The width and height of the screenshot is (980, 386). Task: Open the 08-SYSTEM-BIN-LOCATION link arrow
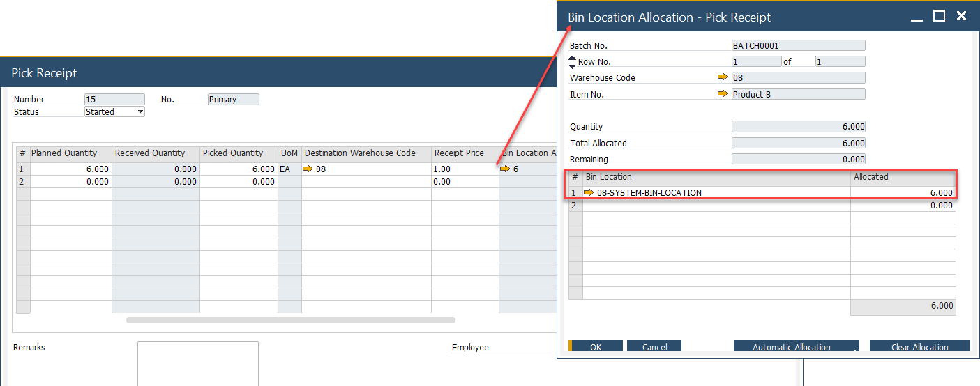(x=589, y=193)
